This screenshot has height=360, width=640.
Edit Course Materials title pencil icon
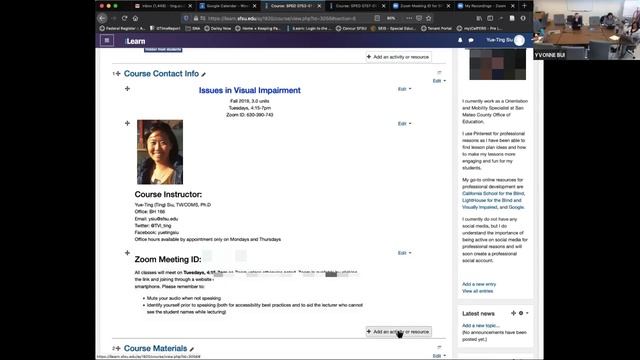pyautogui.click(x=191, y=349)
